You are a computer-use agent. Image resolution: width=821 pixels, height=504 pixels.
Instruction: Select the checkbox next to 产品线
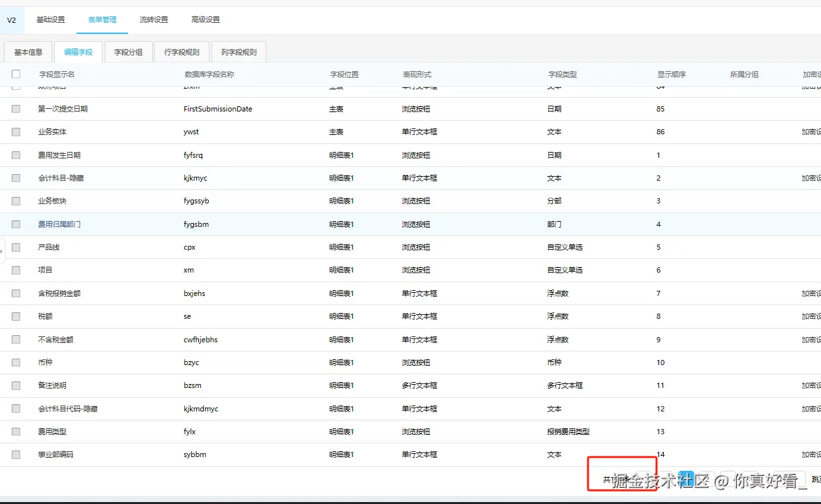16,247
